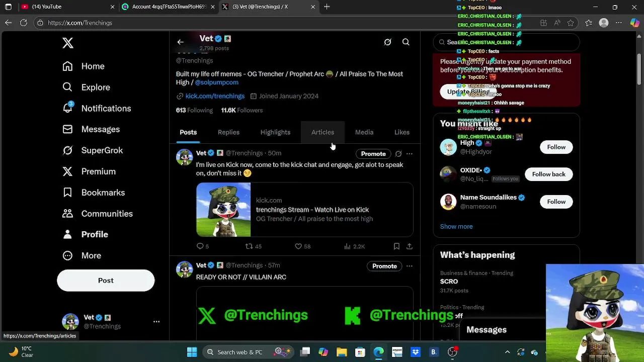This screenshot has height=362, width=644.
Task: Switch to Replies tab
Action: pyautogui.click(x=228, y=132)
